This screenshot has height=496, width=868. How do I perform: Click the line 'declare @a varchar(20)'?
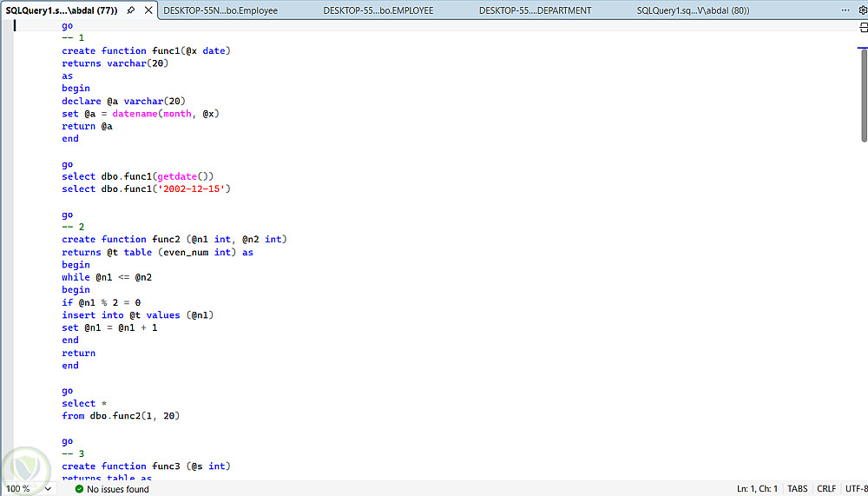(123, 101)
